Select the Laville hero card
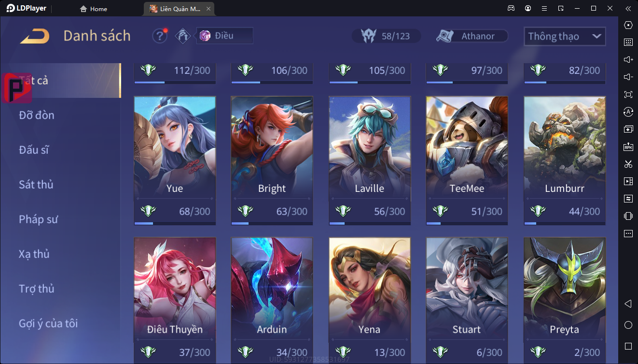 pyautogui.click(x=370, y=161)
